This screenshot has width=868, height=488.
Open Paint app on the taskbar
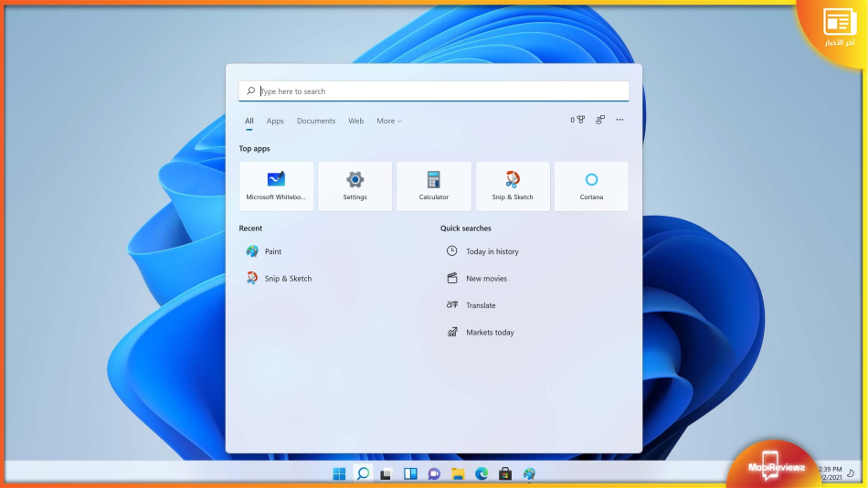click(x=529, y=473)
